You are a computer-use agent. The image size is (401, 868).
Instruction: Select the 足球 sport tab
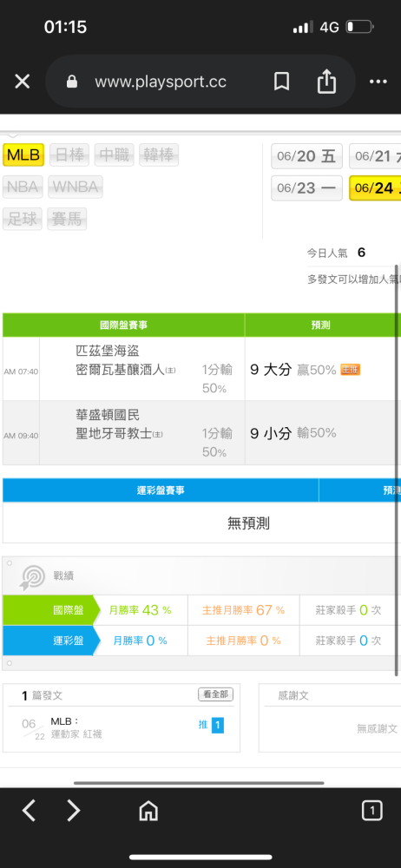tap(23, 220)
